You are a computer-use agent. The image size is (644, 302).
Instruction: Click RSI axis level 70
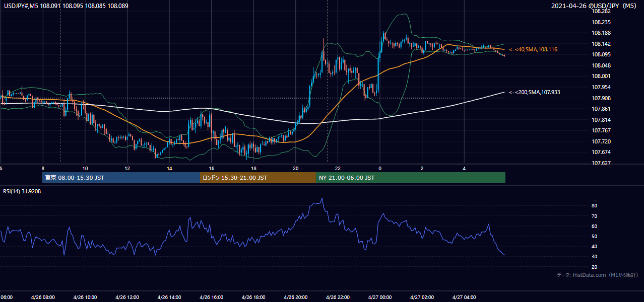click(x=595, y=216)
